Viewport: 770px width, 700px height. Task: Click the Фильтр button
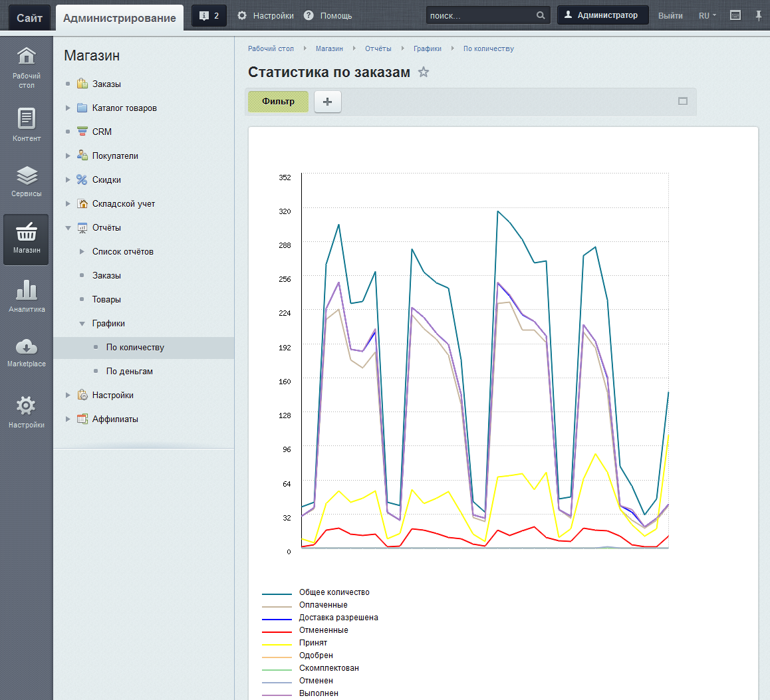click(x=278, y=102)
